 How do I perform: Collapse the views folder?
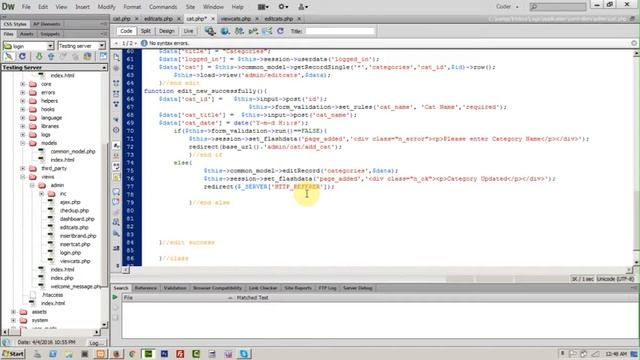(x=23, y=177)
